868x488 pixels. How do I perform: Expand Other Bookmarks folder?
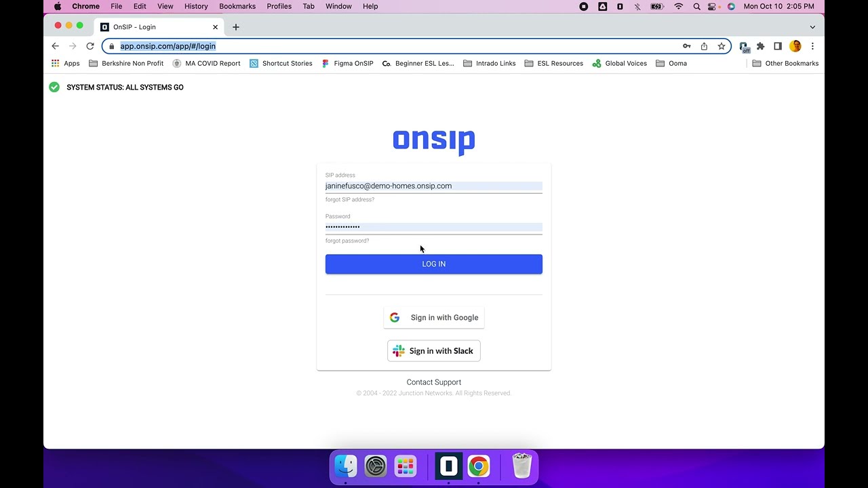pyautogui.click(x=785, y=63)
